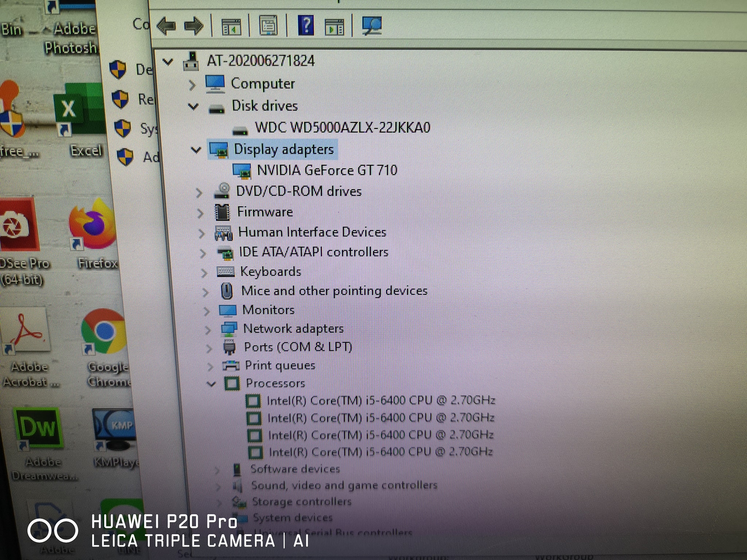Screen dimensions: 747x560
Task: Collapse the Processors node
Action: click(211, 383)
